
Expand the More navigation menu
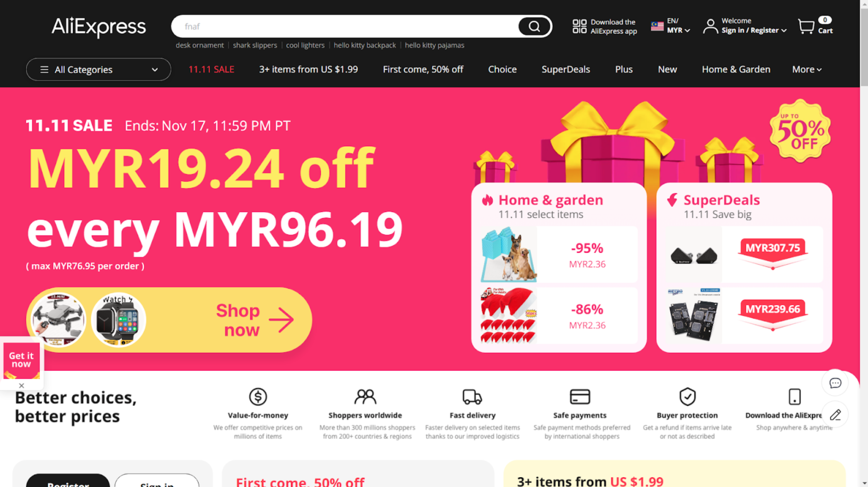[807, 70]
